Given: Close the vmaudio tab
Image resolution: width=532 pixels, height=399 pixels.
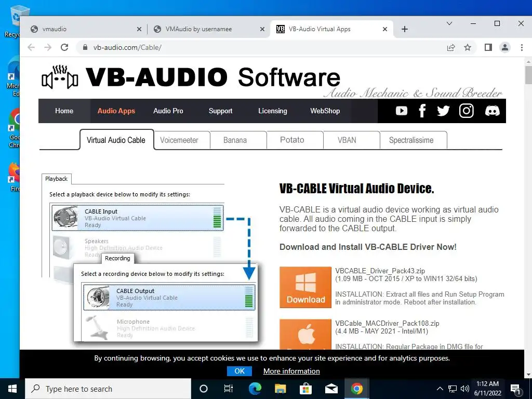Looking at the screenshot, I should [139, 29].
